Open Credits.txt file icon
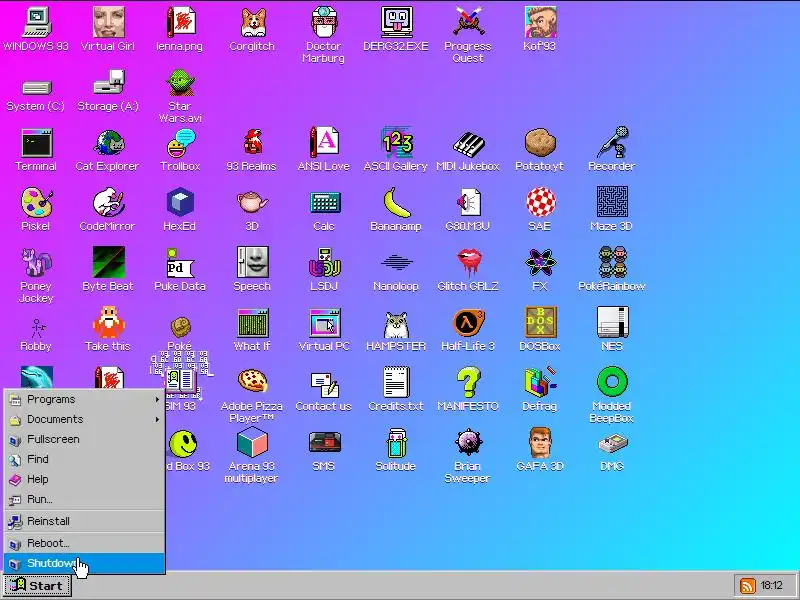Viewport: 800px width, 600px height. point(396,383)
